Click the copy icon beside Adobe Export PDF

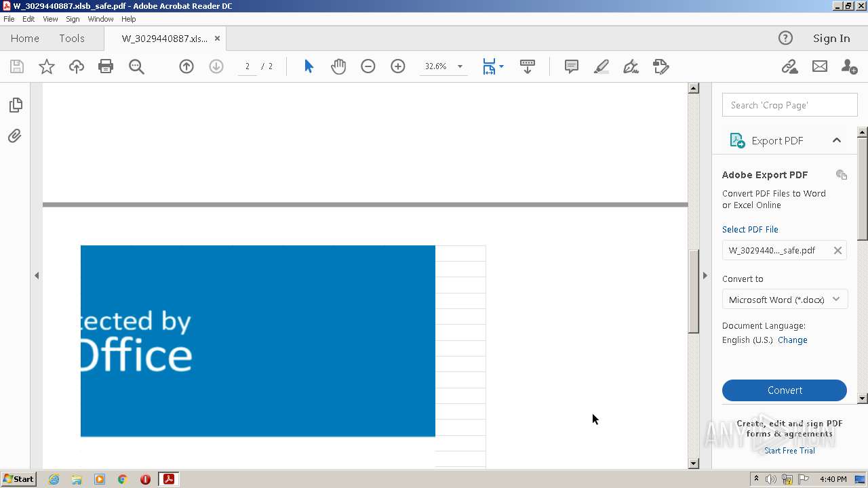click(842, 175)
